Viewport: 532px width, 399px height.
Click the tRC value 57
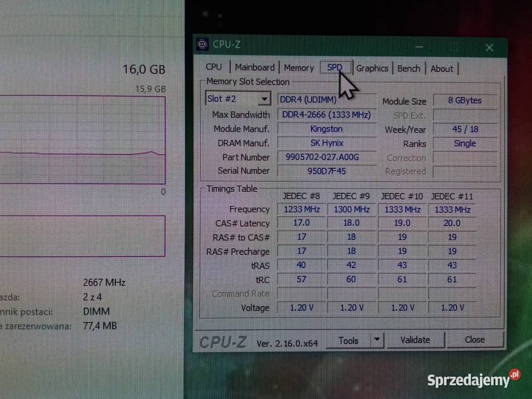pos(301,279)
